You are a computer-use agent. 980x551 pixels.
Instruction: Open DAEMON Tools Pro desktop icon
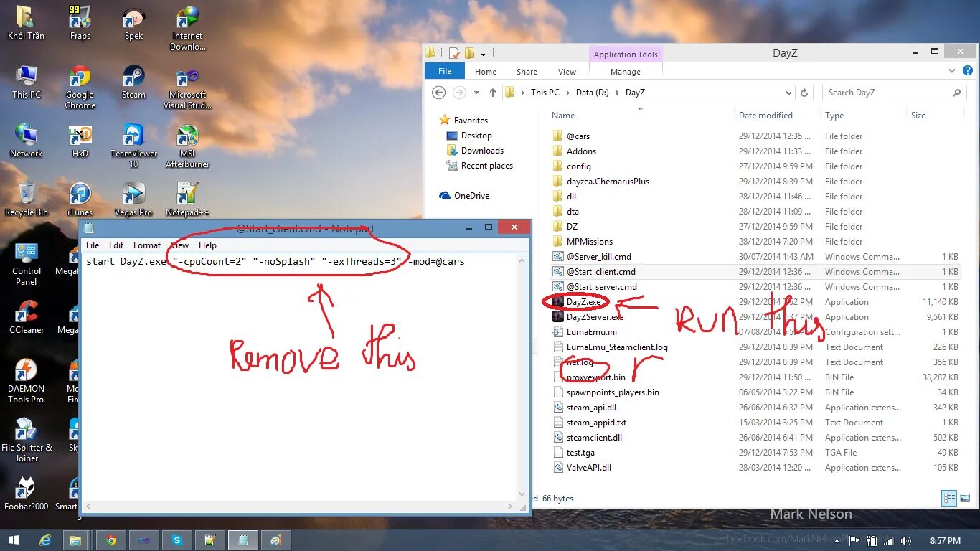click(27, 381)
